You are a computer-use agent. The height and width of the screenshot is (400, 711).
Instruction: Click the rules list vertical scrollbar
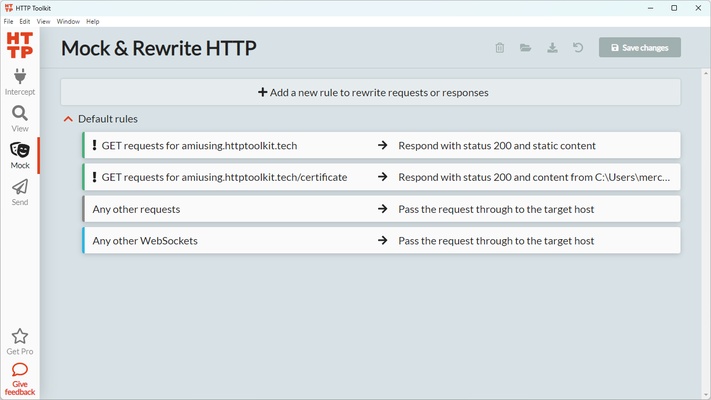[x=706, y=234]
